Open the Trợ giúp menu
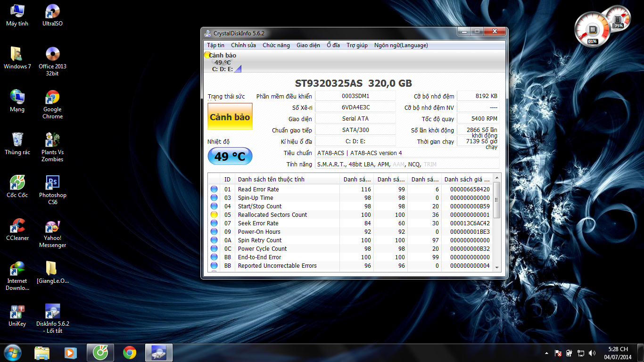Image resolution: width=644 pixels, height=362 pixels. point(357,45)
